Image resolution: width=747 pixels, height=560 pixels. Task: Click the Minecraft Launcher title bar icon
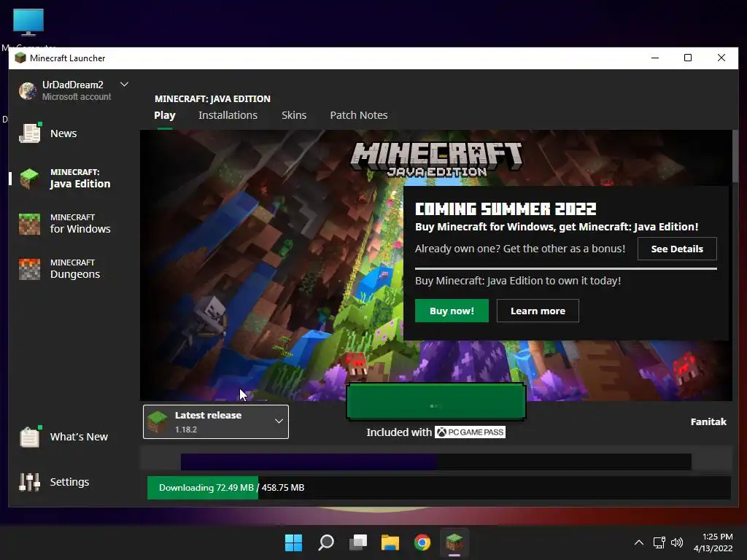20,58
